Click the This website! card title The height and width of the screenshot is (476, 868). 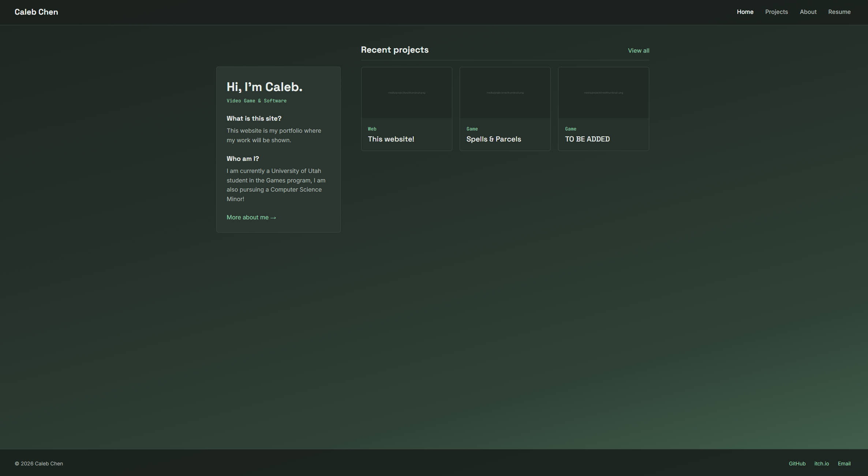(x=391, y=139)
